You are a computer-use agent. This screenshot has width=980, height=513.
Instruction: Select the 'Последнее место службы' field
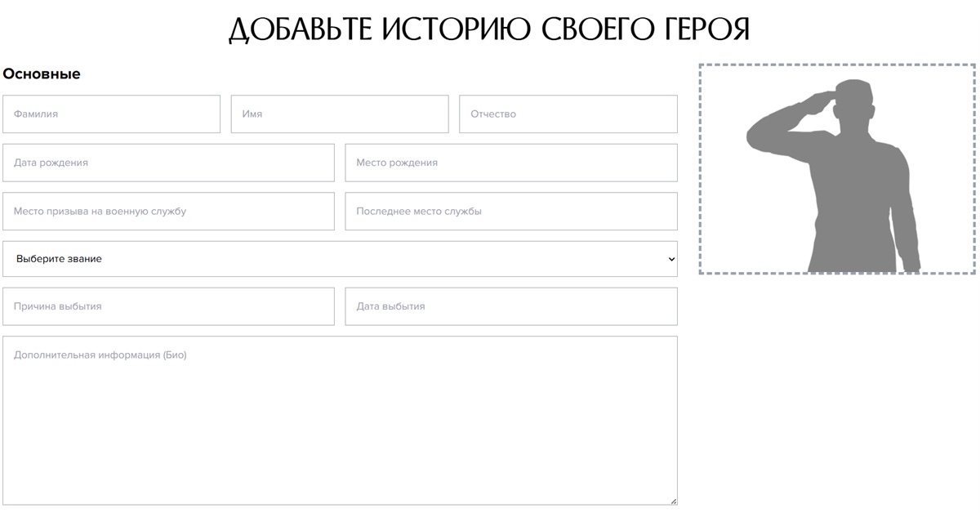click(x=510, y=212)
